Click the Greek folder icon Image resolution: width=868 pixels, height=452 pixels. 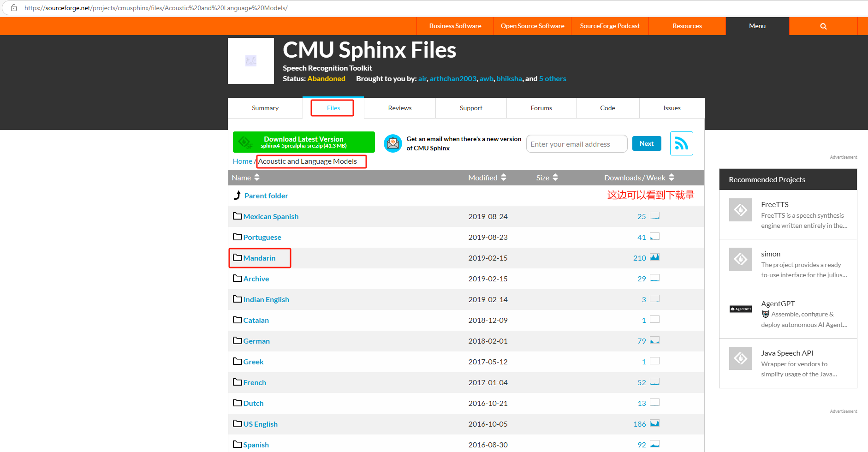click(x=238, y=361)
